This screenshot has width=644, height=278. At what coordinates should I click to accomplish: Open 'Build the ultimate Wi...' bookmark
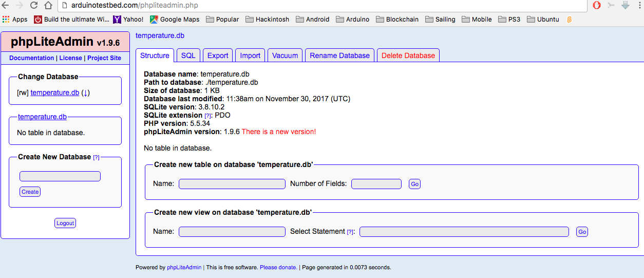pos(72,20)
